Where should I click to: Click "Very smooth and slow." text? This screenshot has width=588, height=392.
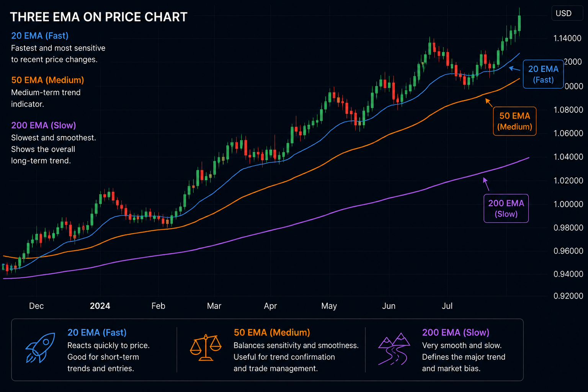tap(462, 346)
